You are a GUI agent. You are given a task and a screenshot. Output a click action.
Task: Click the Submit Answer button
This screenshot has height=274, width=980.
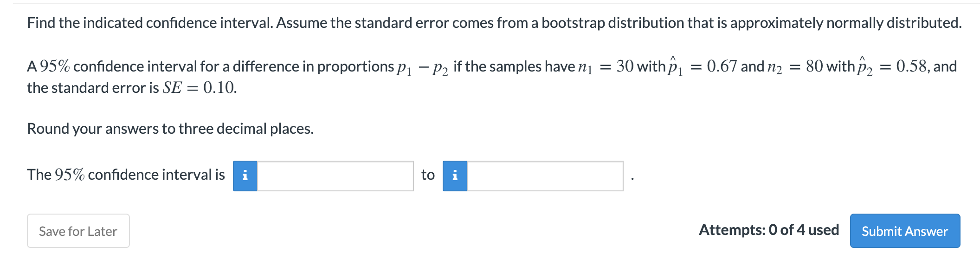click(904, 231)
